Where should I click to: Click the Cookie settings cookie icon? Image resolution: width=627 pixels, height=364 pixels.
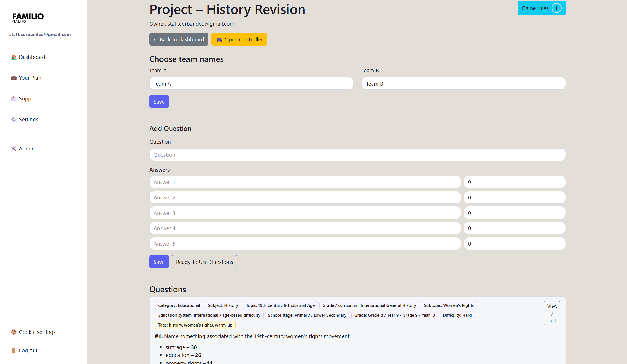click(14, 332)
